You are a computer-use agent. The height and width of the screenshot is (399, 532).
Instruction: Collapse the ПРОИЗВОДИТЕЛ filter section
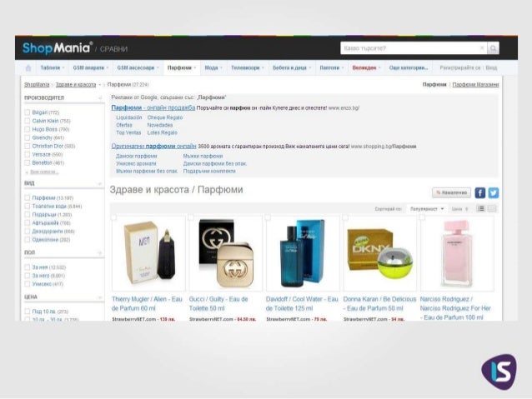tap(100, 98)
